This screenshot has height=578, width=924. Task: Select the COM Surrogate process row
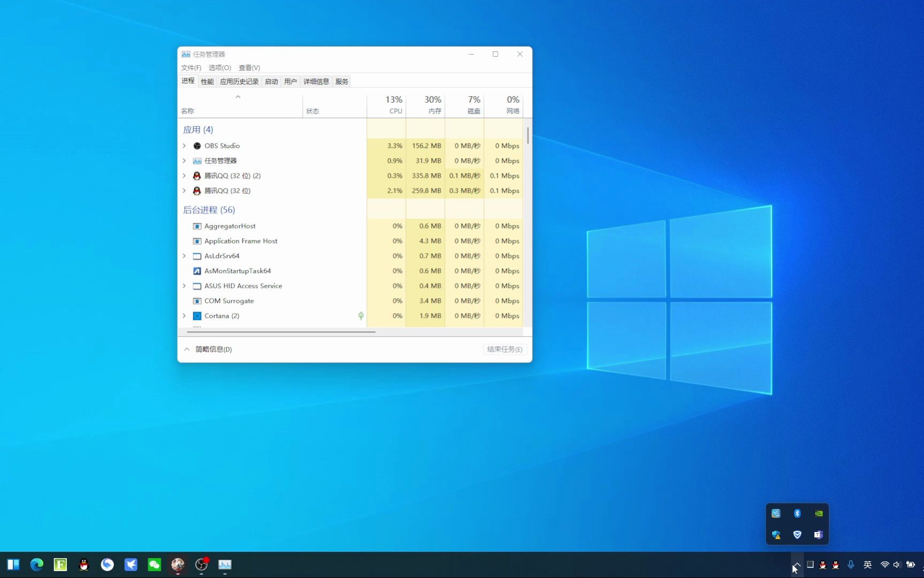pos(350,301)
